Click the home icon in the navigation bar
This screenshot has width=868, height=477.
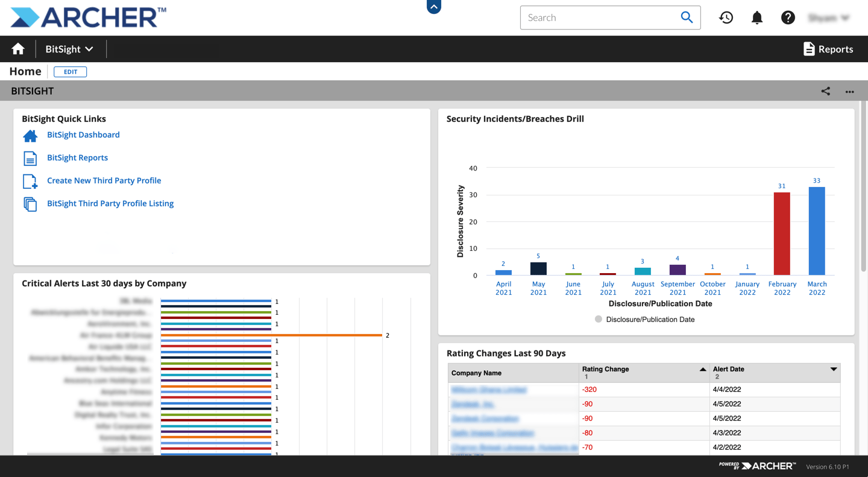click(17, 49)
